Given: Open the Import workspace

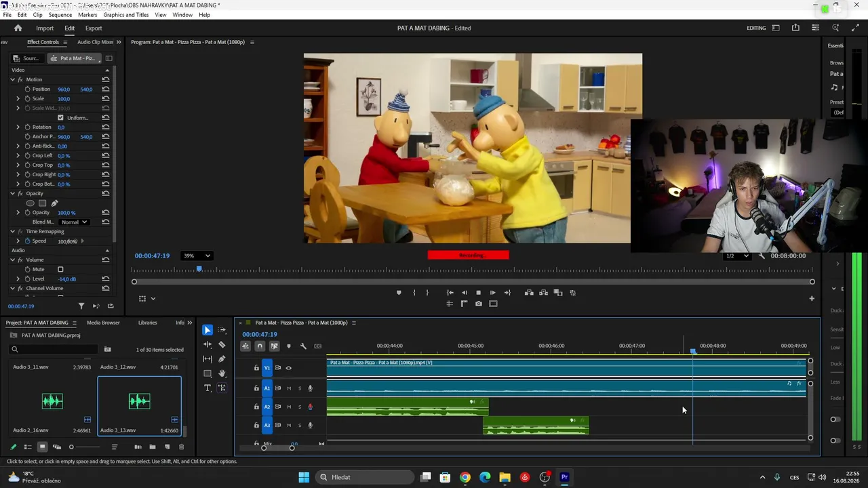Looking at the screenshot, I should [45, 28].
